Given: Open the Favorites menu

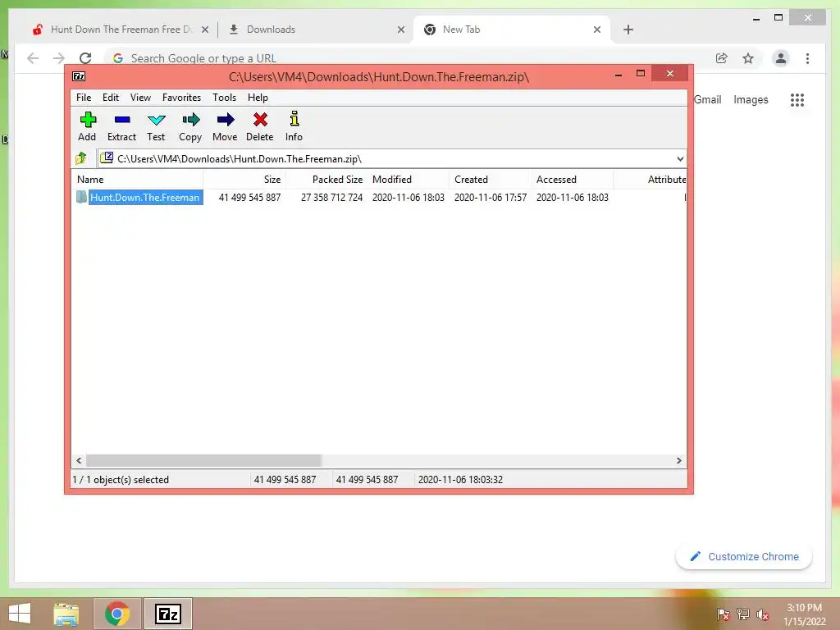Looking at the screenshot, I should point(181,98).
